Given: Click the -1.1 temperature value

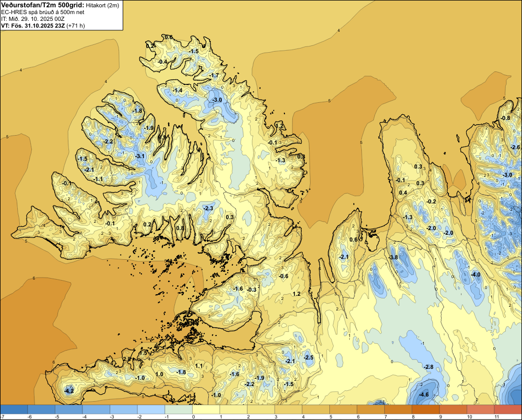Looking at the screenshot, I should point(98,179).
